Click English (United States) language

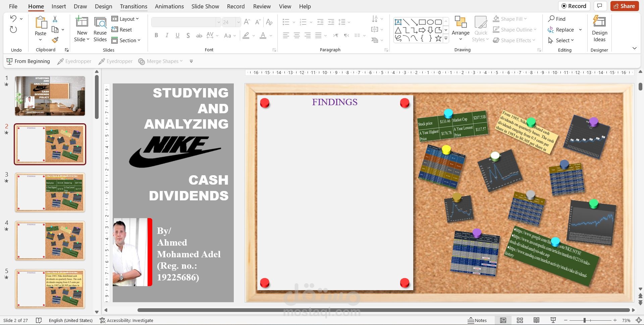coord(71,320)
